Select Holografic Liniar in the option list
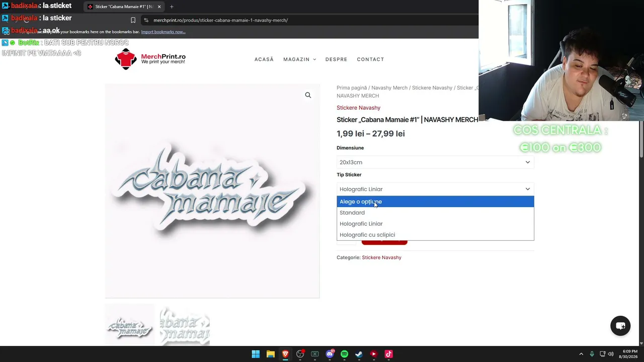The image size is (644, 362). point(435,224)
